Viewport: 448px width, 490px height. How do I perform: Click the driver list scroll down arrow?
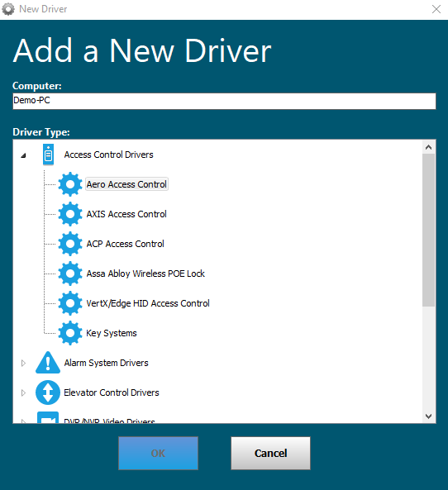[x=429, y=416]
